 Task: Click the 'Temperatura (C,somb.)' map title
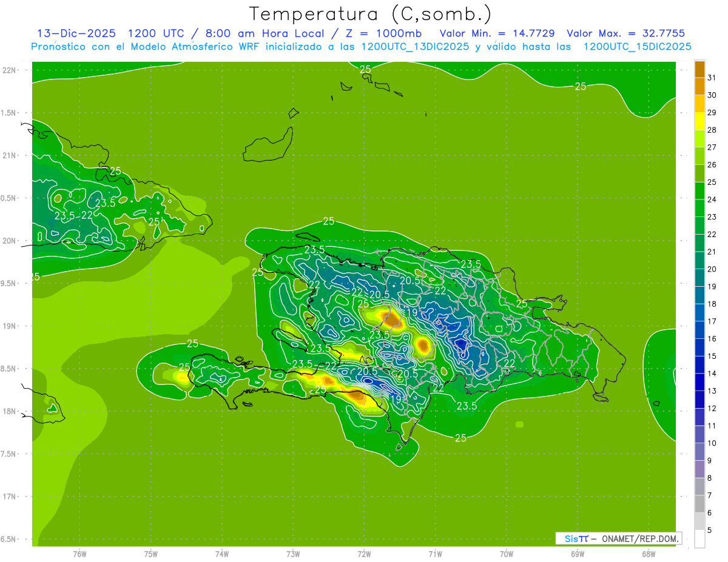point(371,13)
